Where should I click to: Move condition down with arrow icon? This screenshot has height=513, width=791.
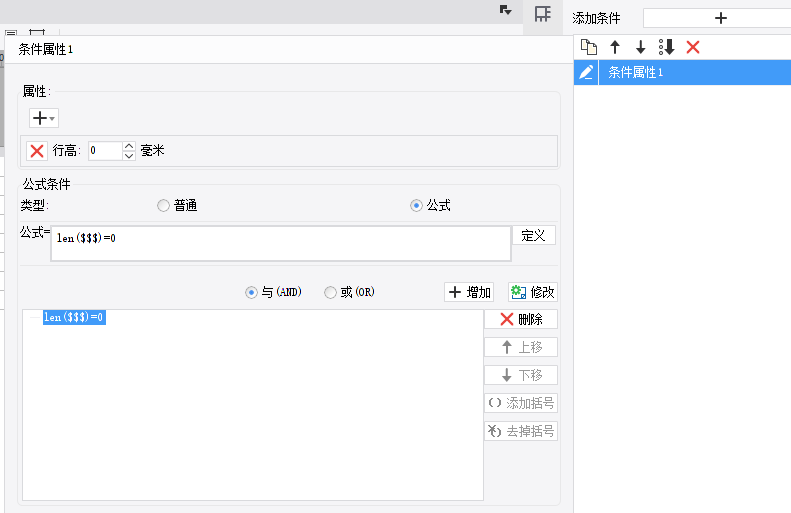(640, 47)
